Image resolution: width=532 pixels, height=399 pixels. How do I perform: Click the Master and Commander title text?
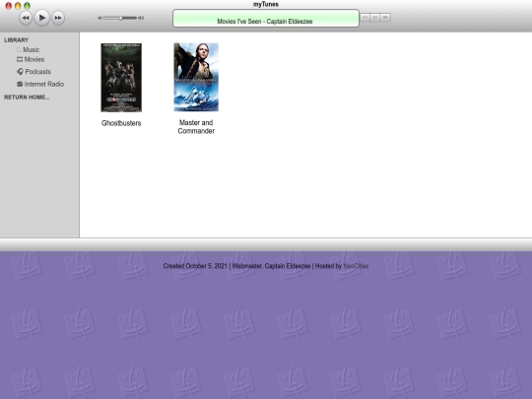pos(196,126)
